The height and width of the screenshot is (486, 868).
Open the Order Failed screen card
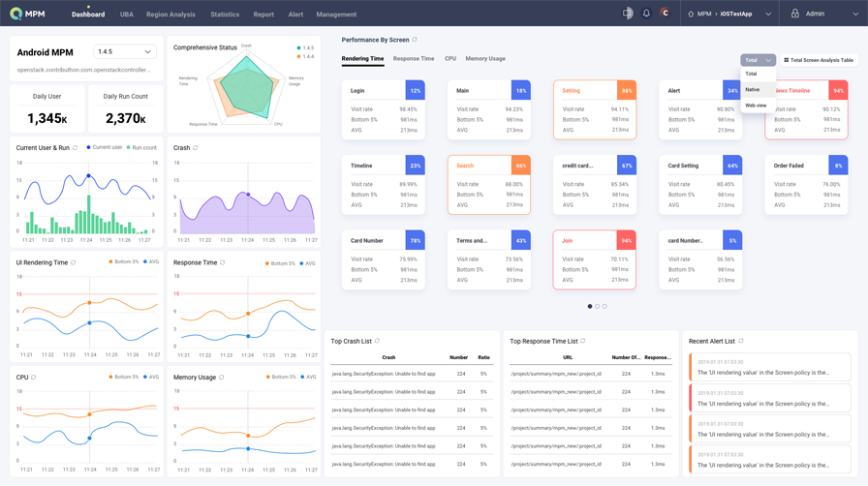click(x=807, y=184)
